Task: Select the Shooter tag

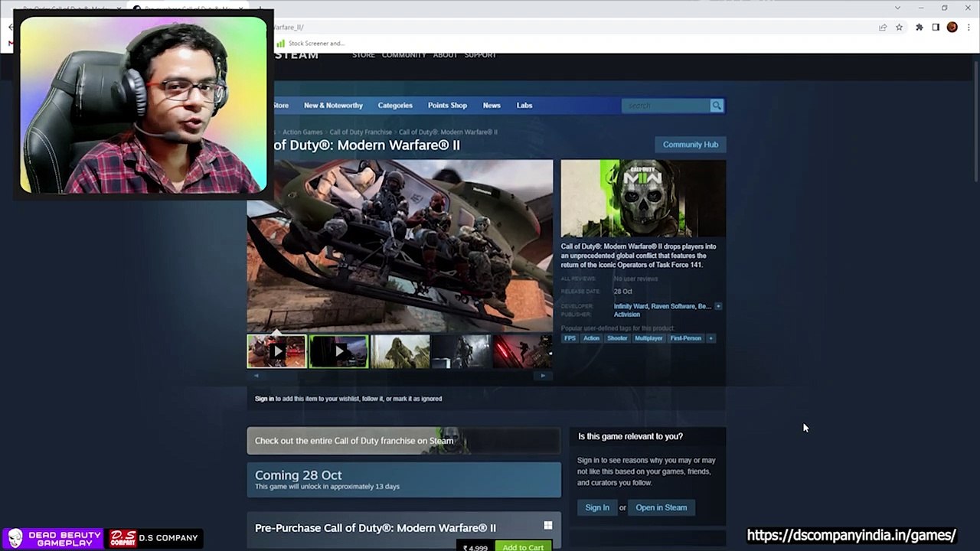Action: pyautogui.click(x=617, y=338)
